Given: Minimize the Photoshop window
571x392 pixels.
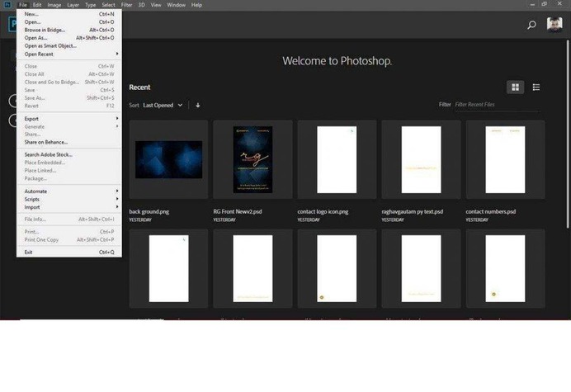Looking at the screenshot, I should point(532,4).
